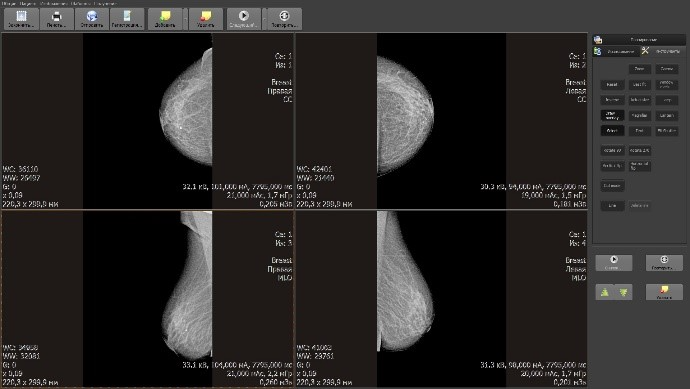This screenshot has height=389, width=690.
Task: Click the Line tool button
Action: [612, 206]
